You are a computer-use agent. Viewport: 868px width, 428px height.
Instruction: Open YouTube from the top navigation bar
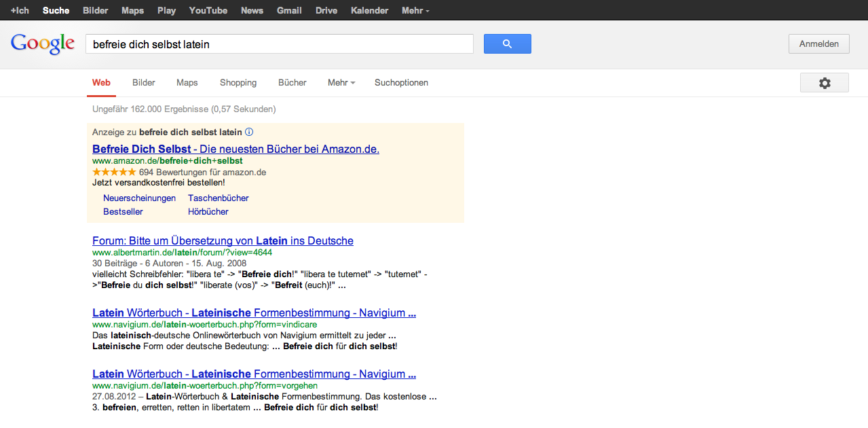pos(208,11)
